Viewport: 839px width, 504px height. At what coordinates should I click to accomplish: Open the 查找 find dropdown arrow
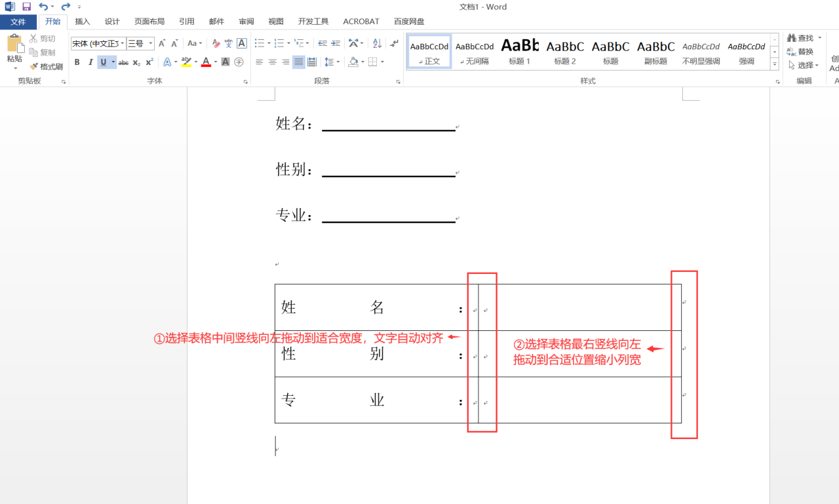[819, 38]
